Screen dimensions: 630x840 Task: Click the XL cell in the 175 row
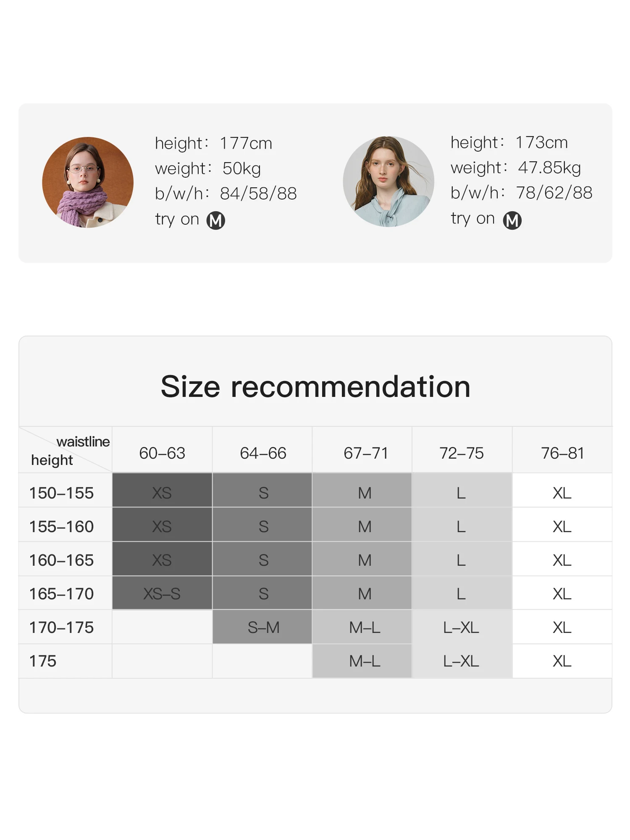562,661
